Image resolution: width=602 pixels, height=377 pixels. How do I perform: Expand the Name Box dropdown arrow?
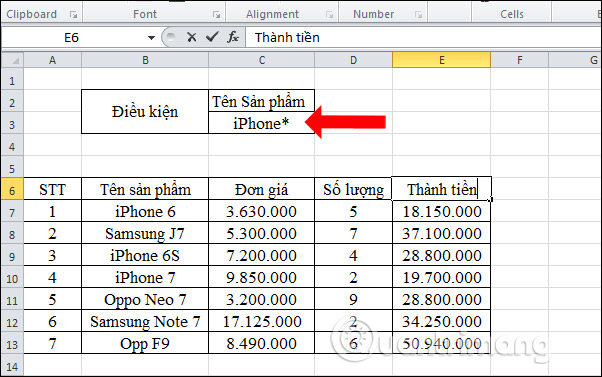[151, 38]
